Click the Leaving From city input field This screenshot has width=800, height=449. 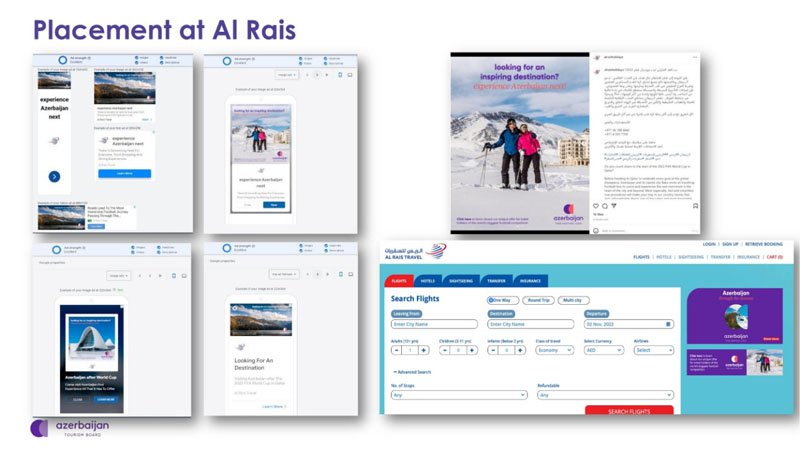pos(436,324)
